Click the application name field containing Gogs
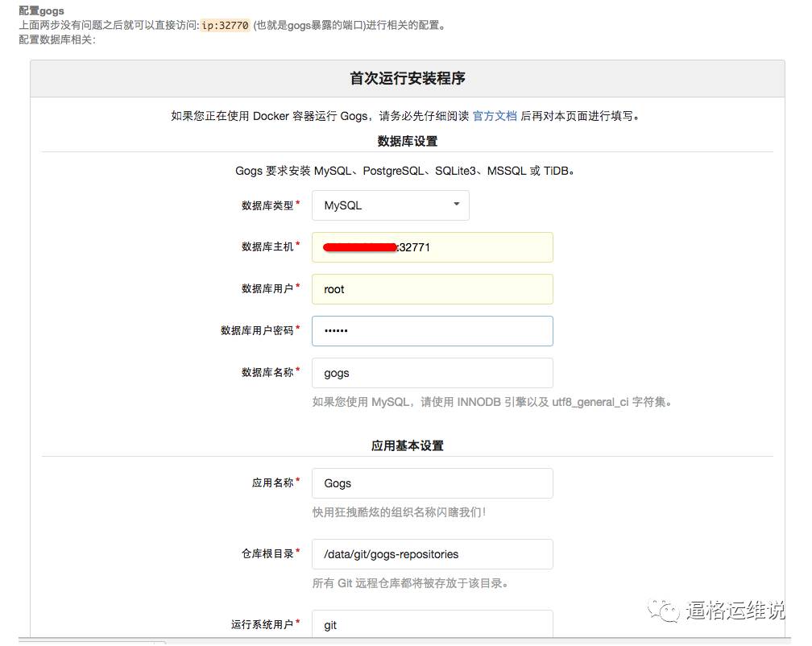 click(433, 483)
